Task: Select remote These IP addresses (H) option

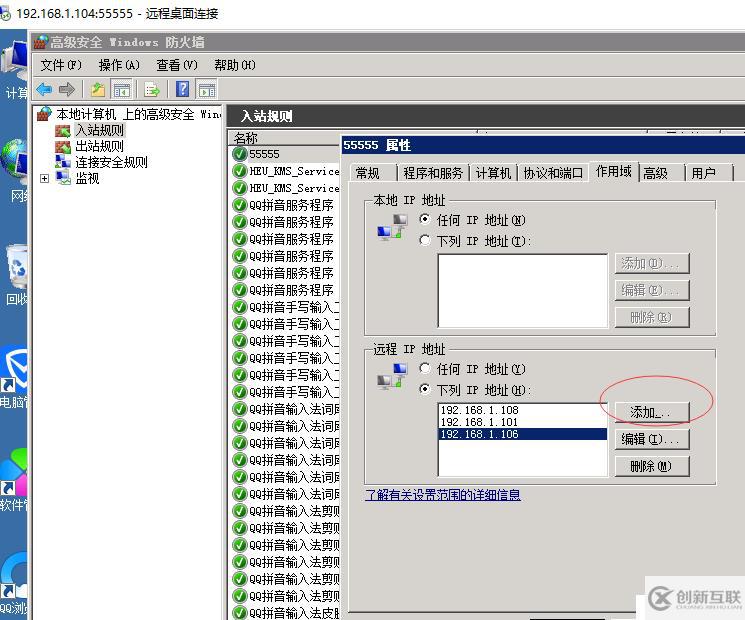Action: point(425,389)
